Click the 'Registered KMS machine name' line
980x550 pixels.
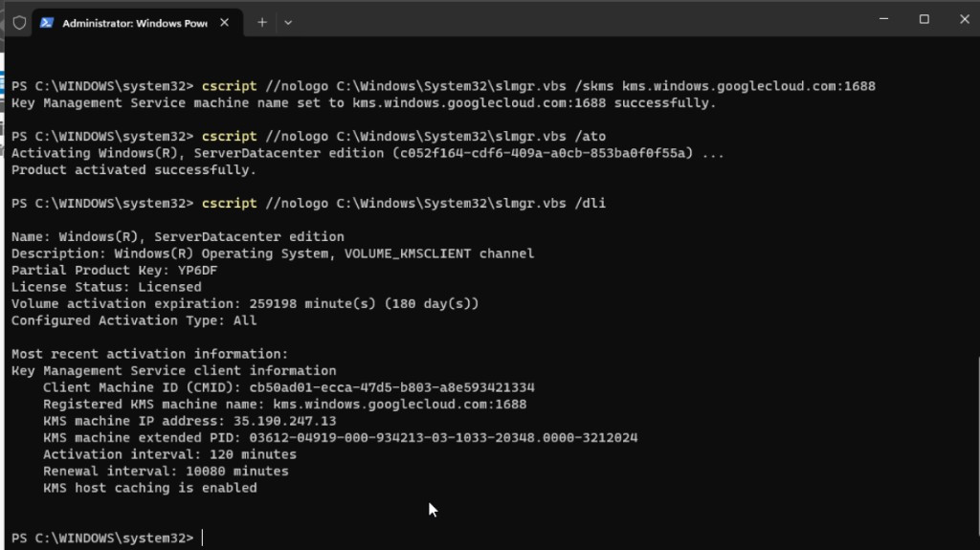click(x=285, y=405)
